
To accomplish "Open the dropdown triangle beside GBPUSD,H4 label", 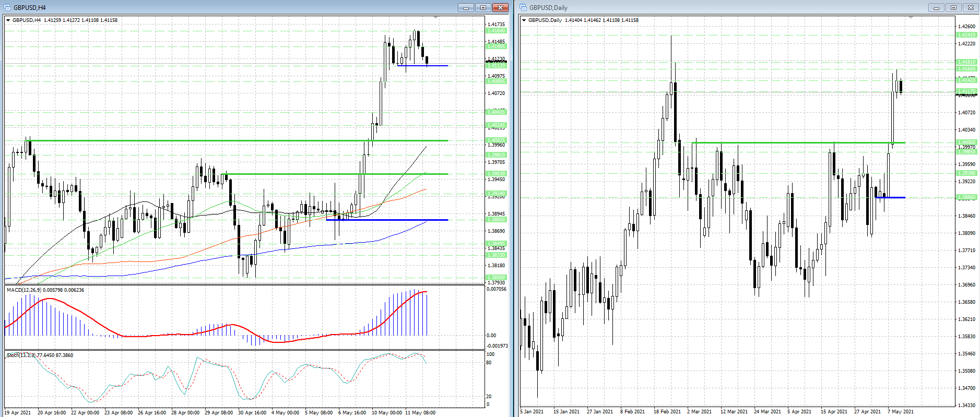I will tap(8, 20).
